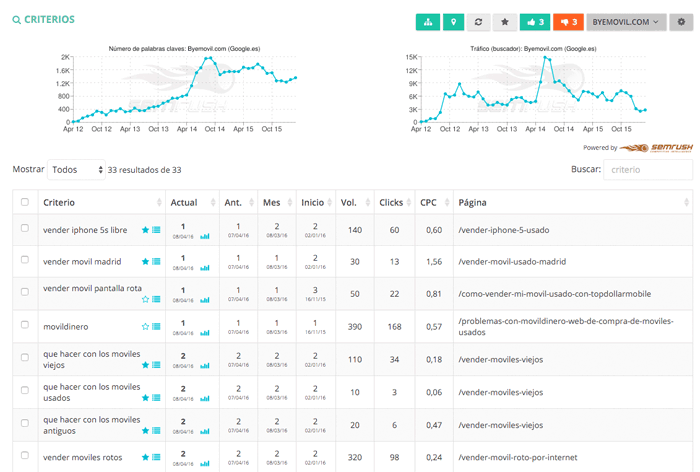Sort table by Actual column
This screenshot has height=472, width=700.
tap(192, 202)
